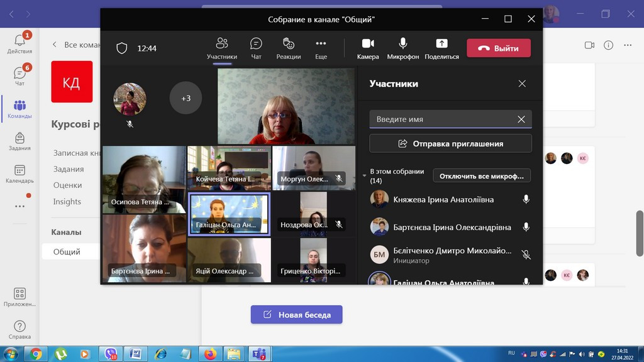Toggle microphone of Княжева Ірина Анатоліївна
The width and height of the screenshot is (644, 362).
[x=526, y=199]
